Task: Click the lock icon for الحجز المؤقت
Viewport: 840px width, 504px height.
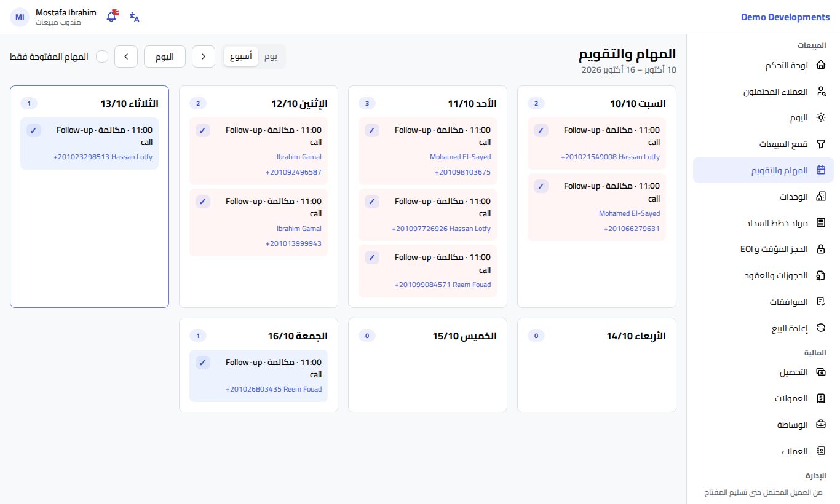Action: (x=820, y=249)
